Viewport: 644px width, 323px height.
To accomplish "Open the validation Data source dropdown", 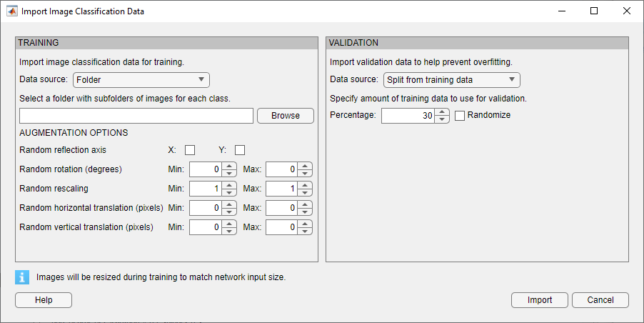I will (452, 79).
